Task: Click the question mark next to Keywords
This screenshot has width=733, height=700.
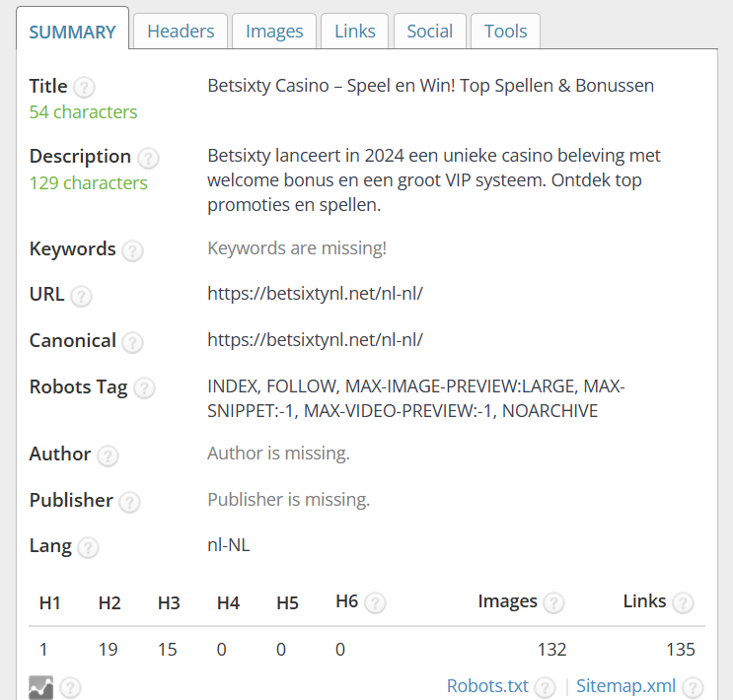Action: [x=132, y=250]
